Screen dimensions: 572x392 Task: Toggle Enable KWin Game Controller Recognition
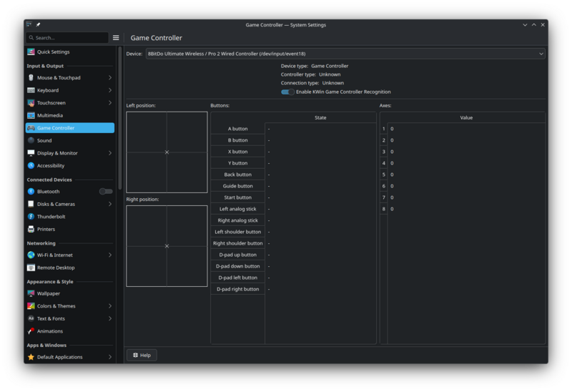(287, 92)
